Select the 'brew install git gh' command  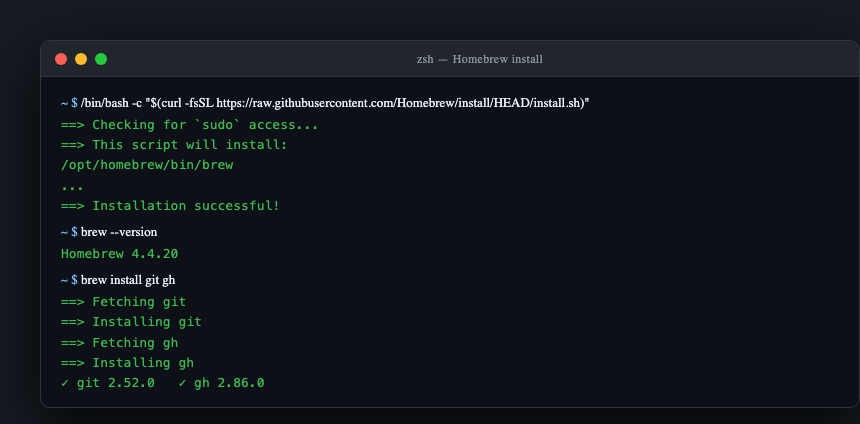click(x=118, y=280)
